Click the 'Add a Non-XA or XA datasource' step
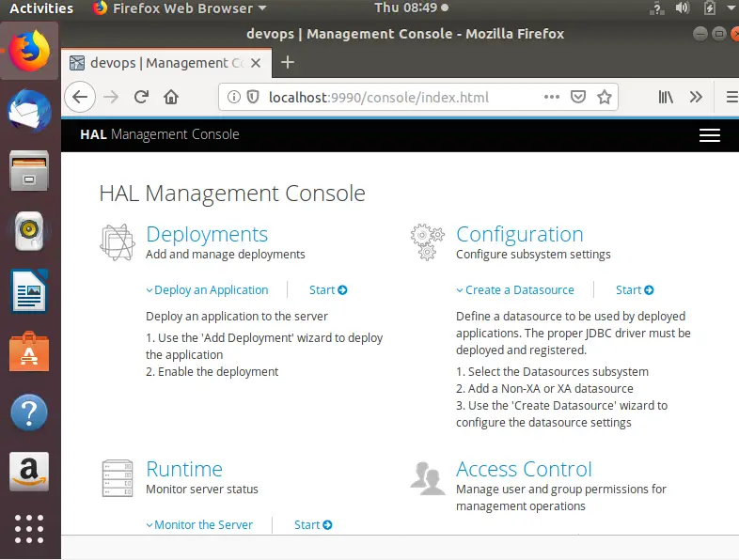The width and height of the screenshot is (739, 560). [544, 389]
